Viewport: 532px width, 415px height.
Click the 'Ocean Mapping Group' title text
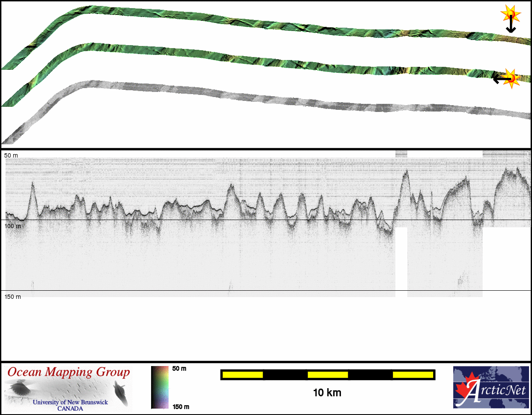click(69, 372)
